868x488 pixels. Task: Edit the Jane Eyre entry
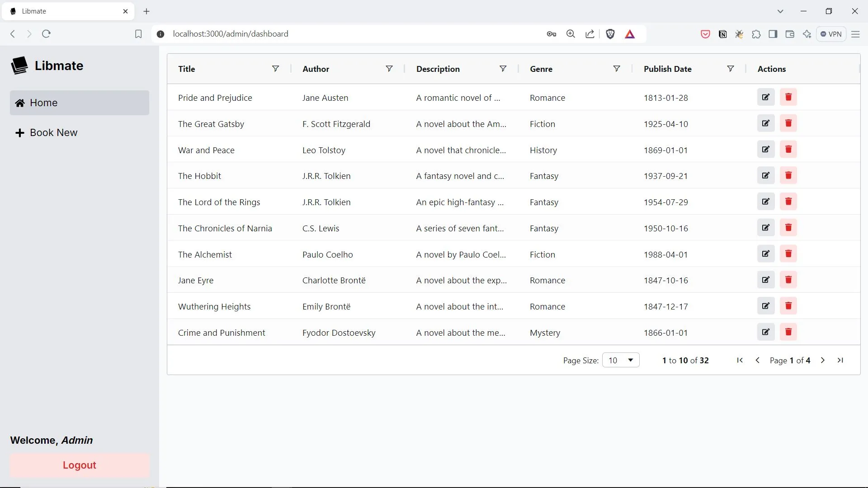(766, 280)
